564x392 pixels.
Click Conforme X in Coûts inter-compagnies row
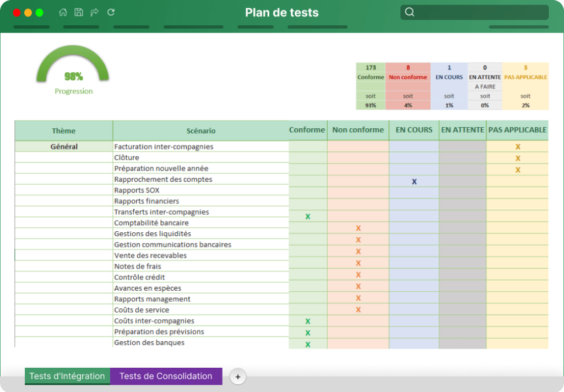click(307, 321)
